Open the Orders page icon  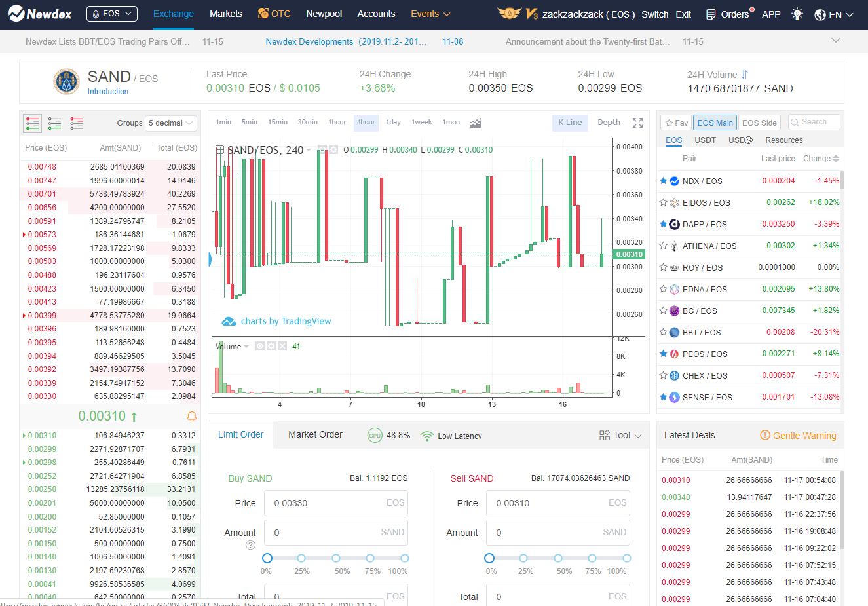(711, 14)
